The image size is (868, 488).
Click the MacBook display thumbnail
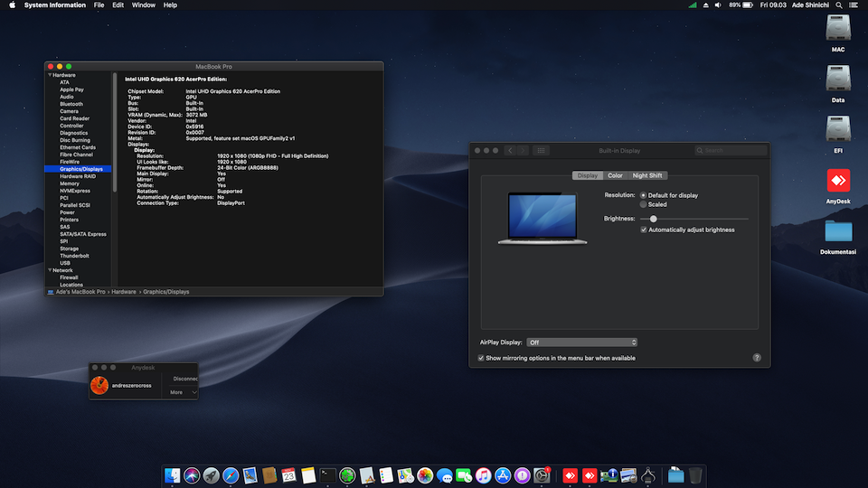542,219
